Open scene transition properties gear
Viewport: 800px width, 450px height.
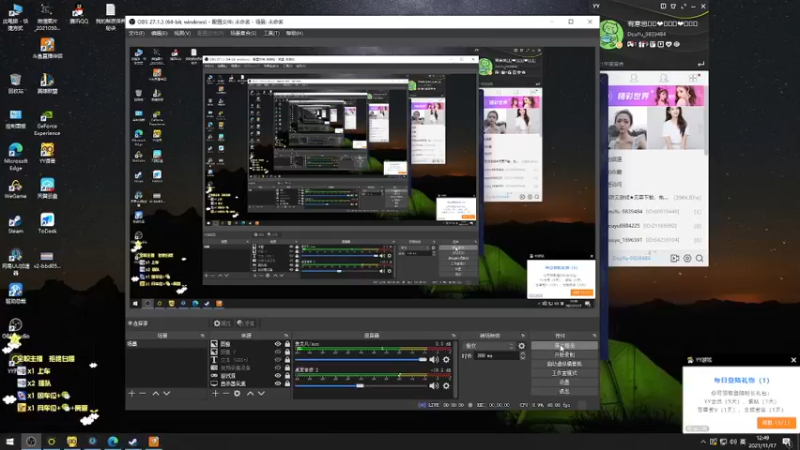[521, 345]
